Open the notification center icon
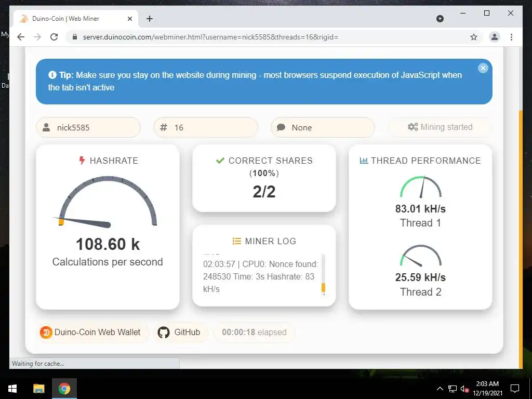The image size is (532, 399). [x=515, y=389]
